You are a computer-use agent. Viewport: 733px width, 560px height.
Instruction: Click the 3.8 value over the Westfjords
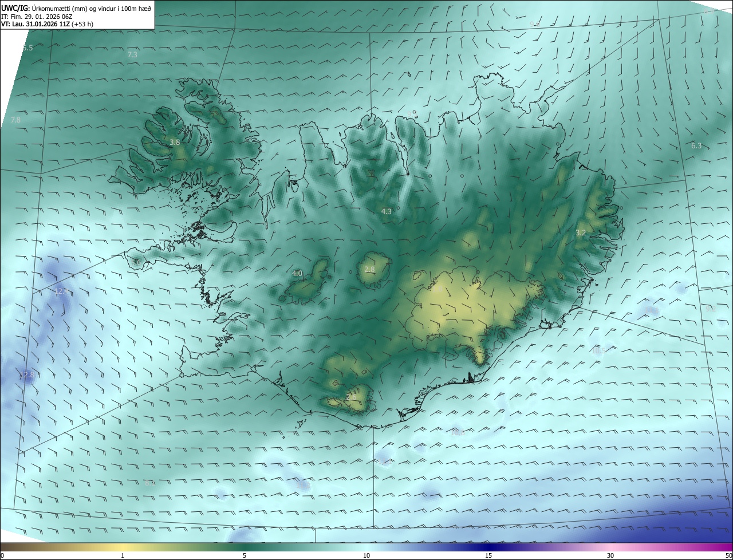point(175,142)
